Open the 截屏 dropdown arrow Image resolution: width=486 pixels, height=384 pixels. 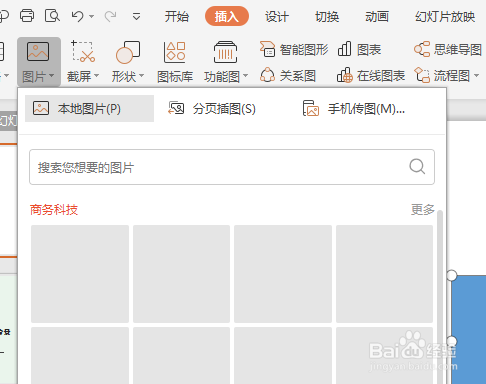pos(96,76)
